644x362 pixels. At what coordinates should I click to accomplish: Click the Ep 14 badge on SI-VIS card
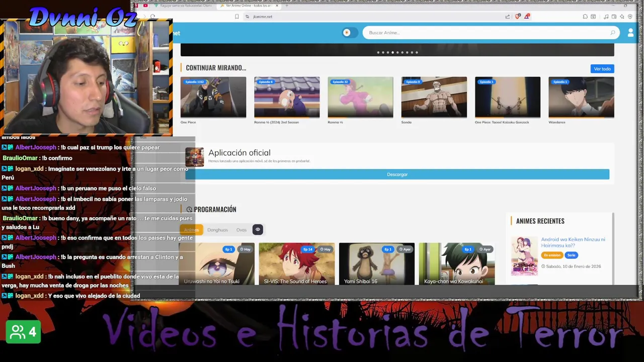307,249
